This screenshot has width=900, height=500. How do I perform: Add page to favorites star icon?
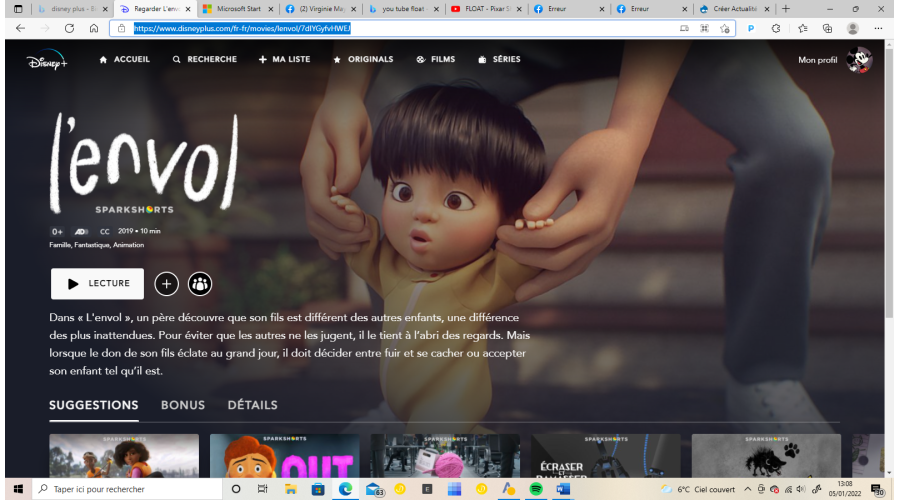pos(725,28)
